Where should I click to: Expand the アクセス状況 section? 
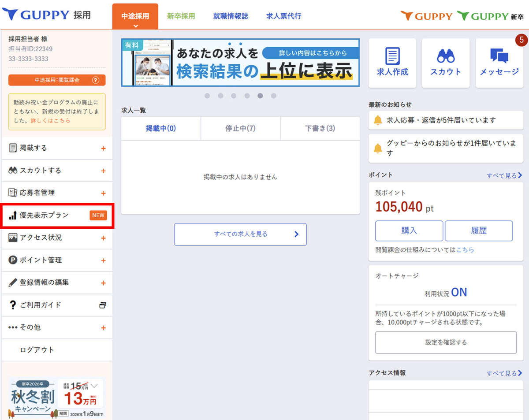click(x=103, y=238)
